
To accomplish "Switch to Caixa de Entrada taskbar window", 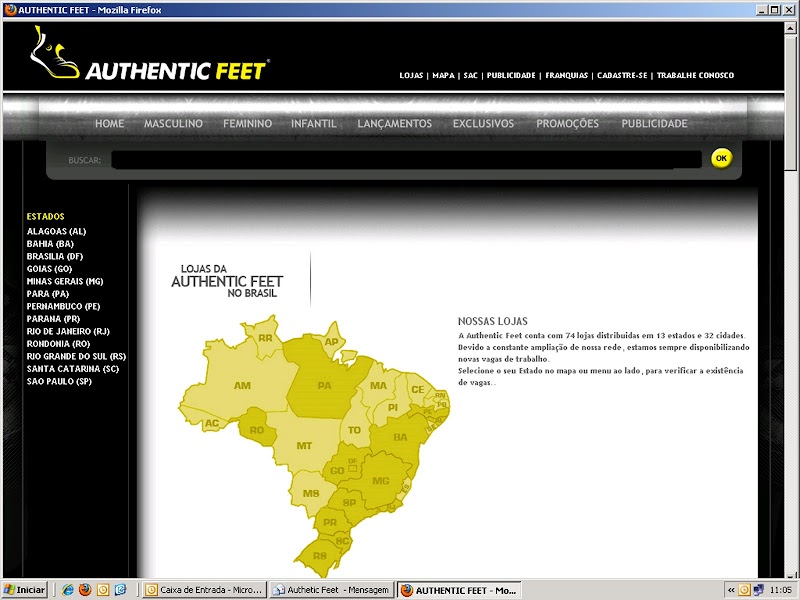I will coord(205,590).
